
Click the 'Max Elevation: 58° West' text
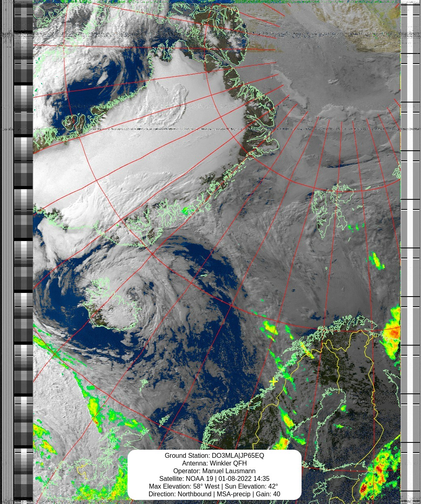184,487
